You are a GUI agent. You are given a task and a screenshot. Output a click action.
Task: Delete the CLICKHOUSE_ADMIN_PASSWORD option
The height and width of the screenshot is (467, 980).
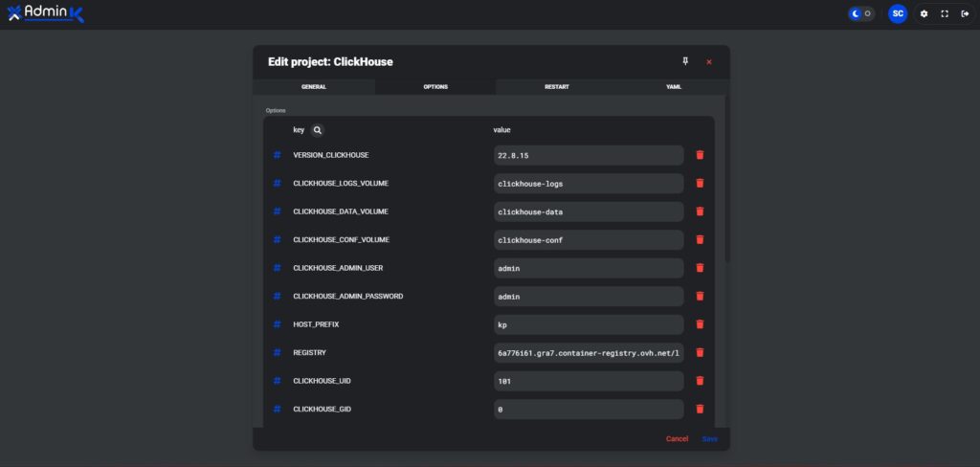pyautogui.click(x=700, y=296)
